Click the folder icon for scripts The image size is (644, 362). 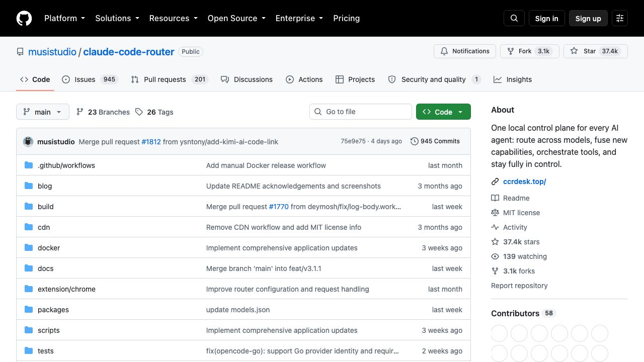pos(29,330)
